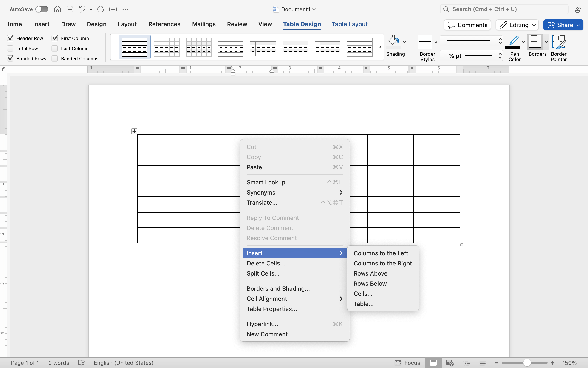Switch to Print Layout view icon

tap(433, 363)
